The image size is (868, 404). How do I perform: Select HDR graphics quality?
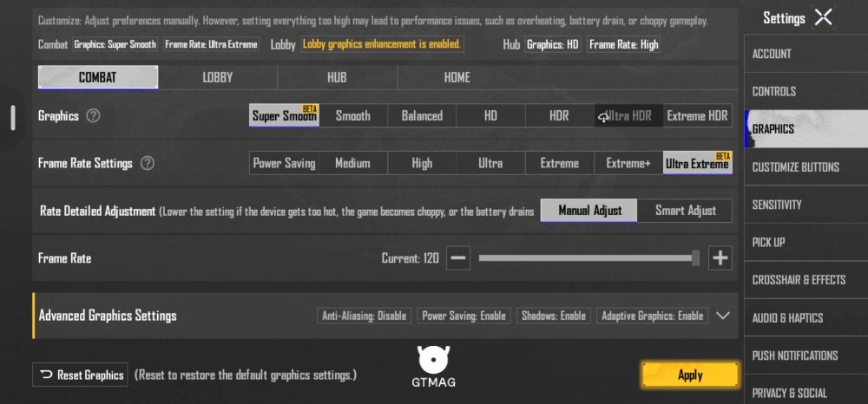point(560,115)
